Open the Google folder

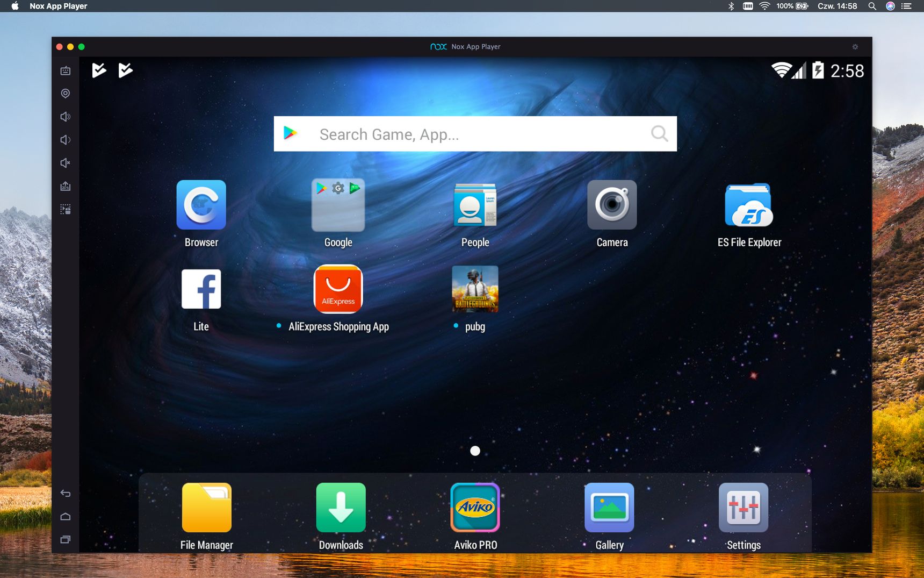[338, 205]
